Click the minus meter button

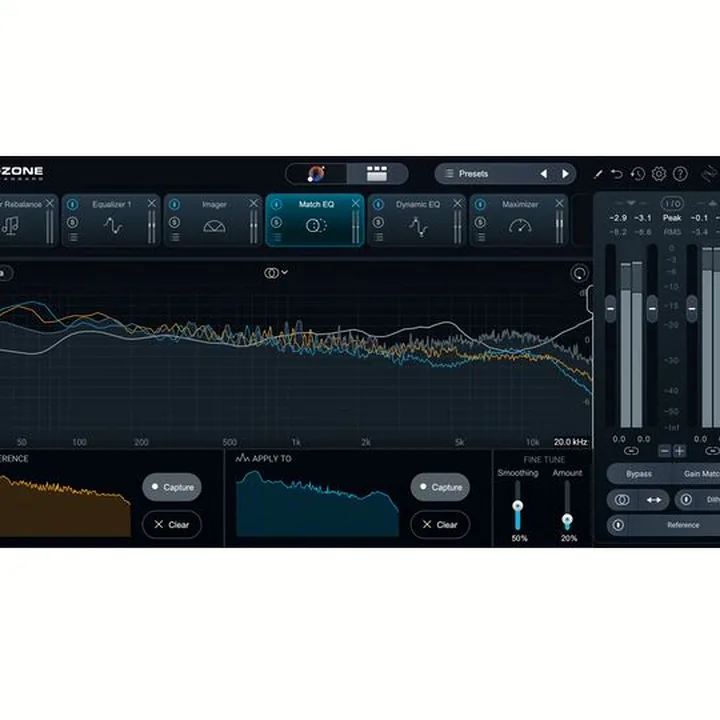pyautogui.click(x=664, y=451)
